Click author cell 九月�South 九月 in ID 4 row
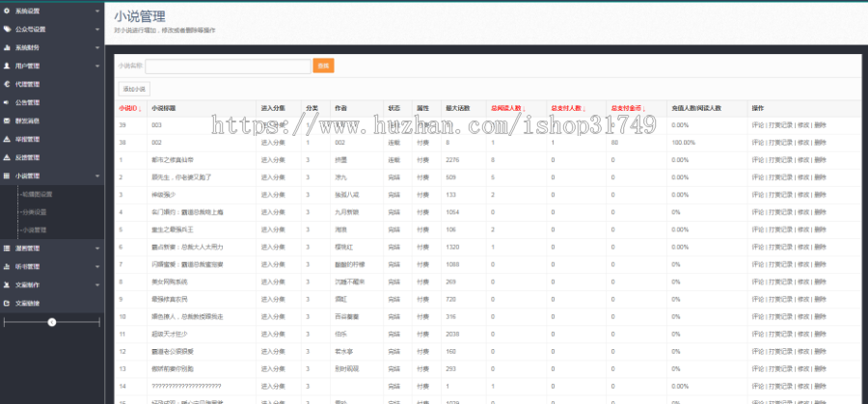 tap(347, 212)
